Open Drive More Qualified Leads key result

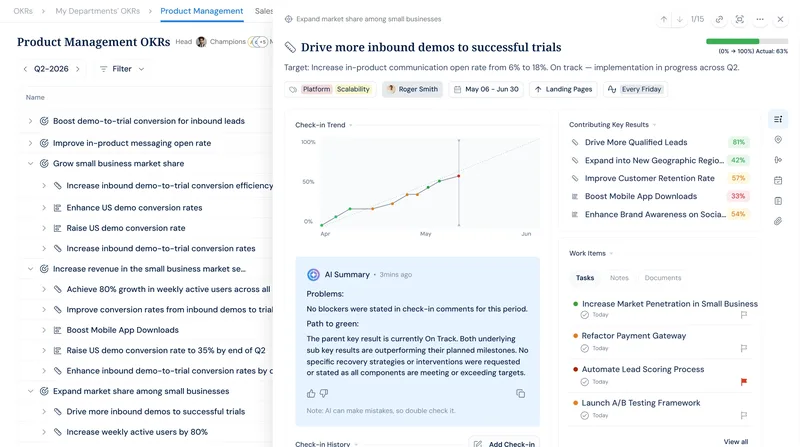636,142
